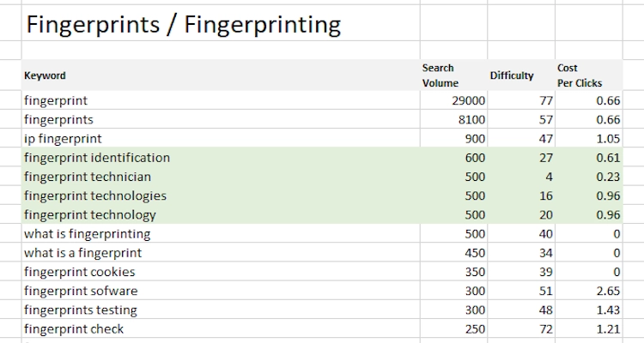Screen dimensions: 644x343
Task: Click the Fingerprints / Fingerprinting title cell
Action: point(183,25)
